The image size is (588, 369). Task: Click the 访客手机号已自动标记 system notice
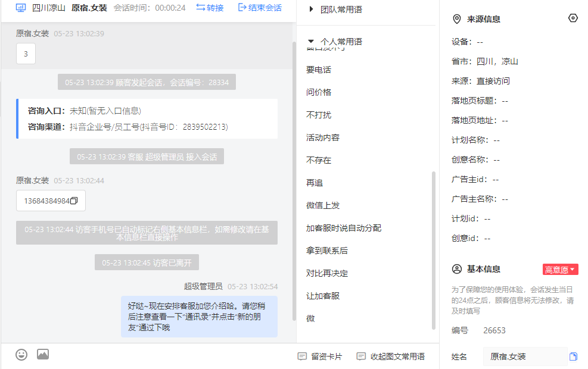click(x=147, y=233)
